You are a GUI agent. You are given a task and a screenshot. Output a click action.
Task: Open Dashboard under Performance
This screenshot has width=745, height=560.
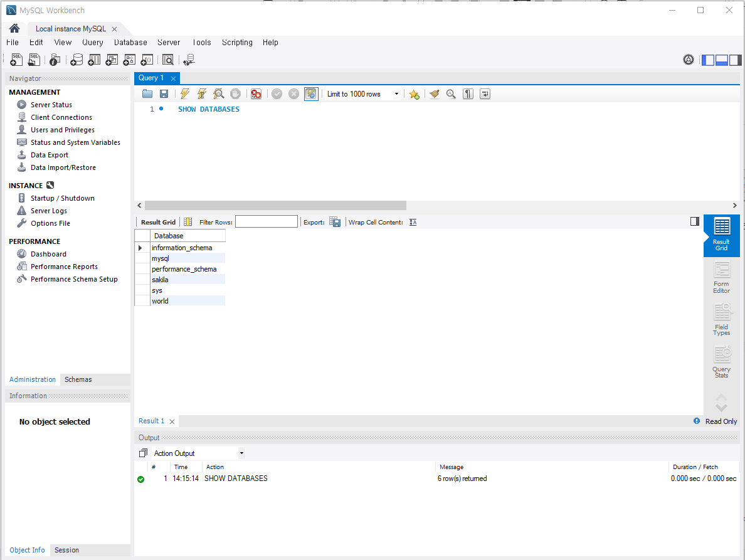[x=48, y=254]
